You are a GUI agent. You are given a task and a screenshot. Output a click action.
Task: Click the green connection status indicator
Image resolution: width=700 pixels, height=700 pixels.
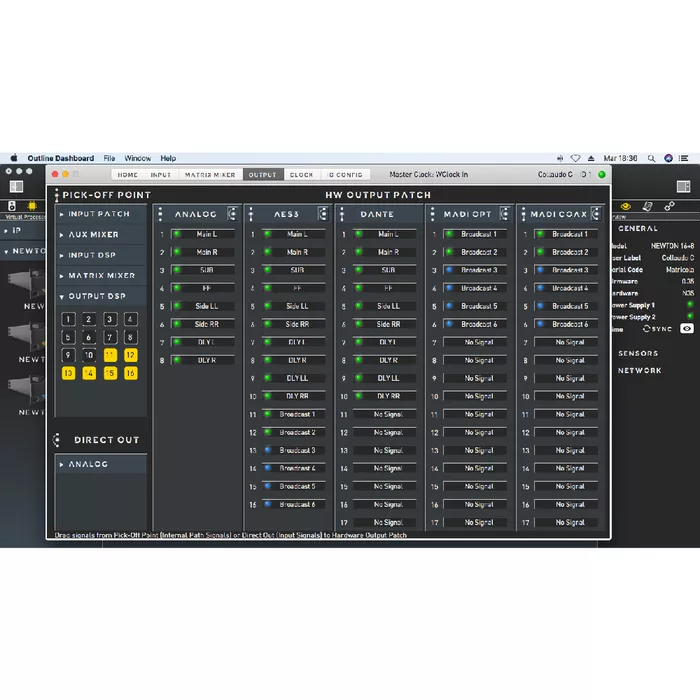pos(602,175)
